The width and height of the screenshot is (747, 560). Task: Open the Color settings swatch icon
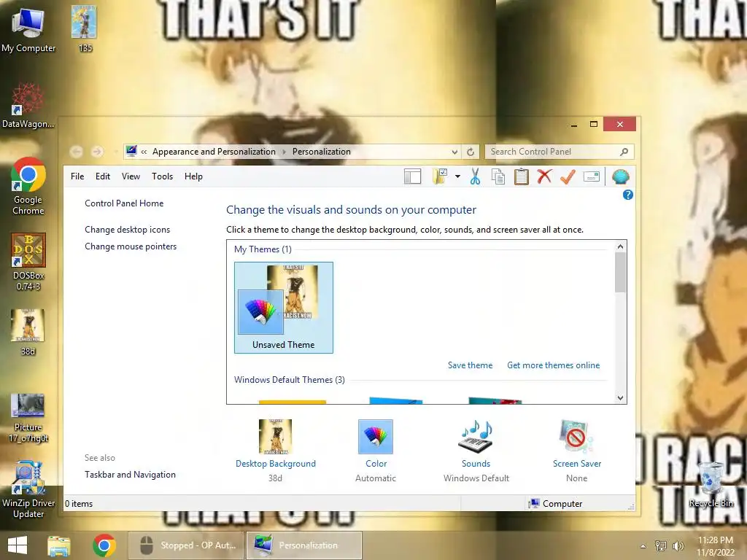click(x=376, y=436)
